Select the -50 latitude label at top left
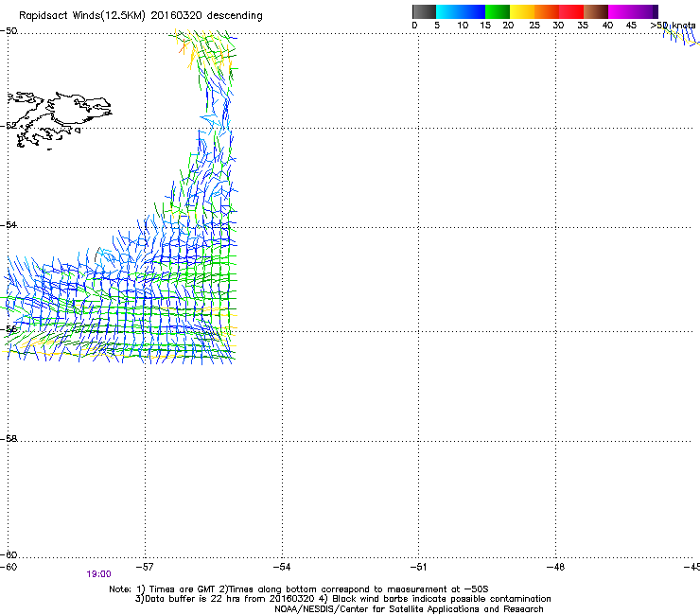The width and height of the screenshot is (700, 615). [9, 31]
